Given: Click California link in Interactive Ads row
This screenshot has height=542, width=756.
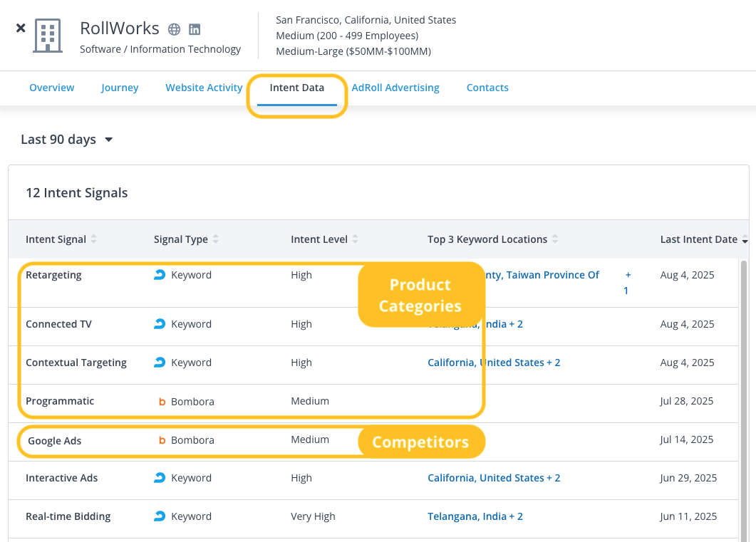Looking at the screenshot, I should (494, 478).
